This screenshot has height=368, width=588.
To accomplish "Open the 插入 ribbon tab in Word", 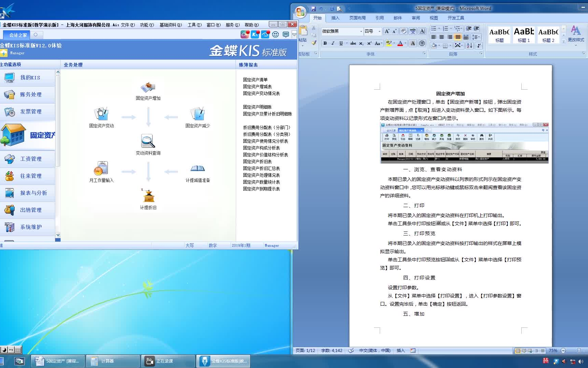I will coord(335,18).
